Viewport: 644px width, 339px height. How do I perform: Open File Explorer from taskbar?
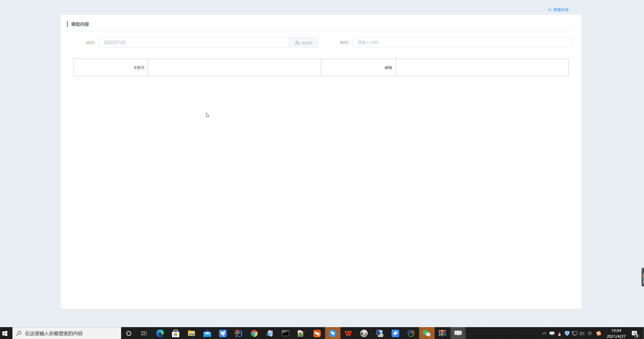pos(191,333)
